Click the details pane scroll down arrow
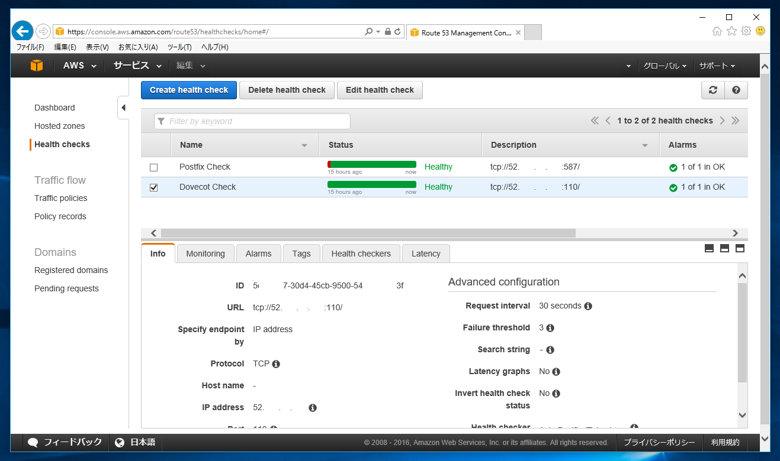Viewport: 780px width, 461px height. pyautogui.click(x=742, y=415)
